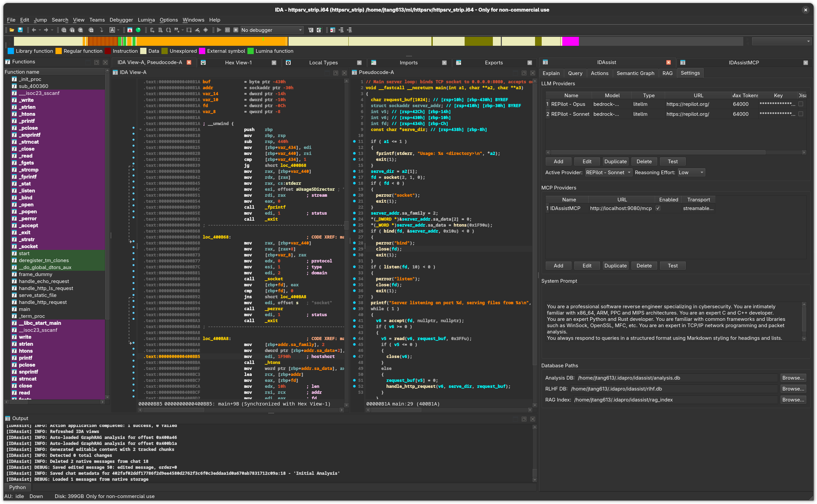
Task: Select the main function in Functions list
Action: click(x=24, y=309)
